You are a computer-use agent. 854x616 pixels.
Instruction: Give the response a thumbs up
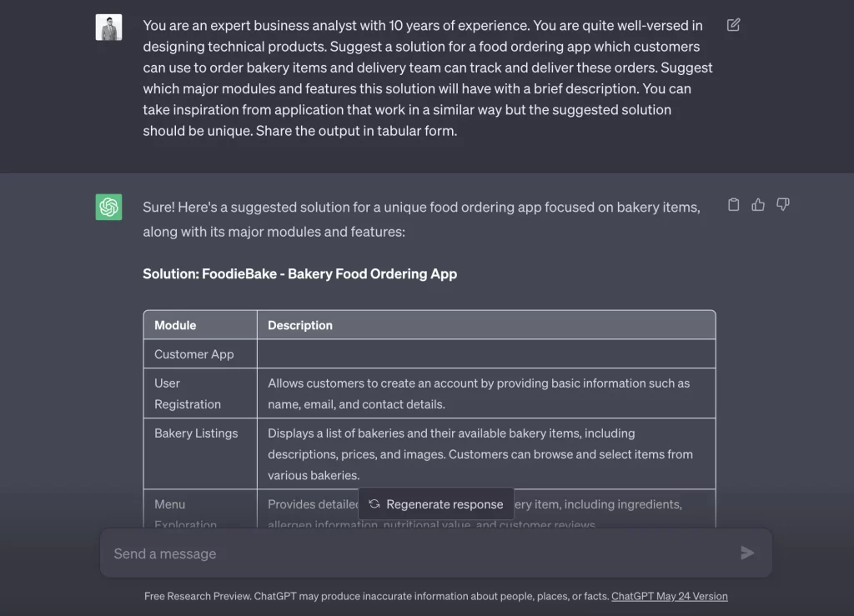[x=758, y=205]
